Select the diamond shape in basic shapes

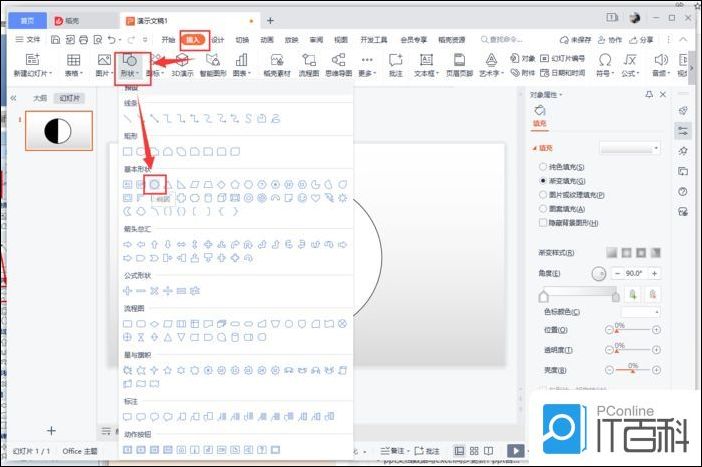pos(222,184)
